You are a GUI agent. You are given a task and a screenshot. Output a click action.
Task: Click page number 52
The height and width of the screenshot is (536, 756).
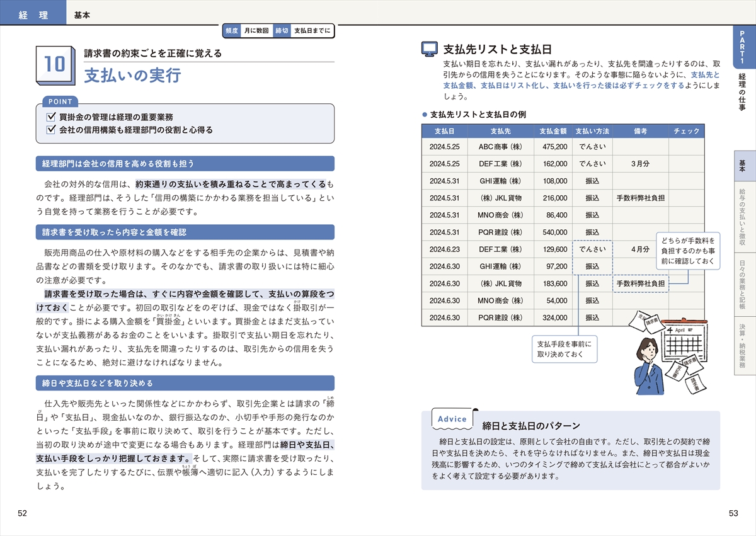23,513
